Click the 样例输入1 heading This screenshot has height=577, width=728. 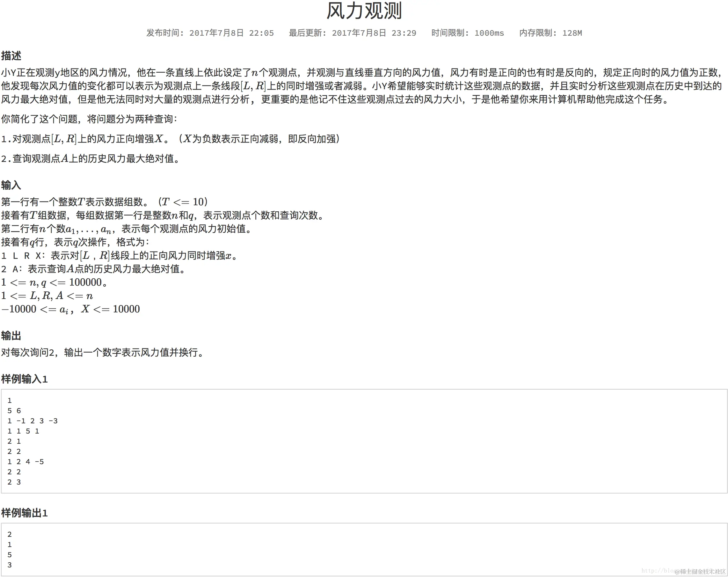[x=24, y=379]
